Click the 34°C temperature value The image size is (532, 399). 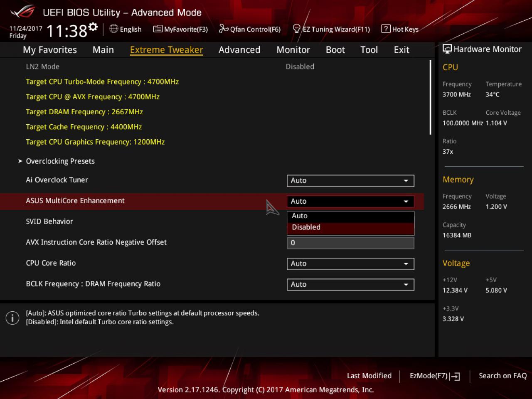click(493, 94)
